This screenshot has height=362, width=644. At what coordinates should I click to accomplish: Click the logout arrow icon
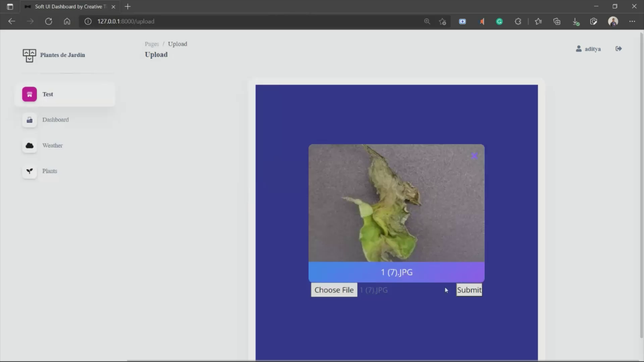(619, 49)
